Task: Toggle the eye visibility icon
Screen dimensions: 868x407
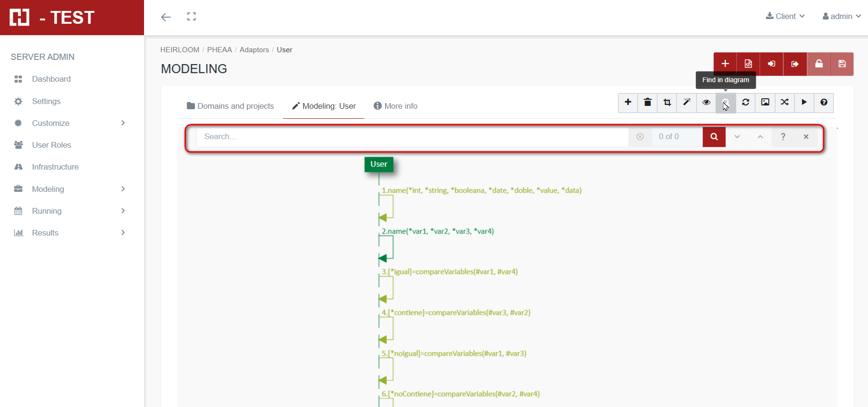Action: (706, 103)
